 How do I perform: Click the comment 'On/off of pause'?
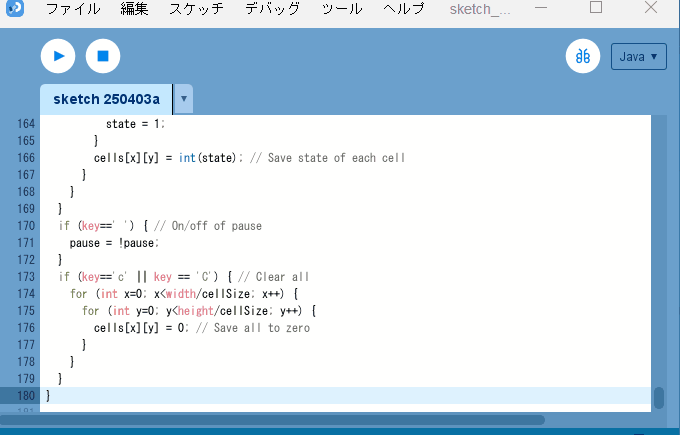[216, 226]
